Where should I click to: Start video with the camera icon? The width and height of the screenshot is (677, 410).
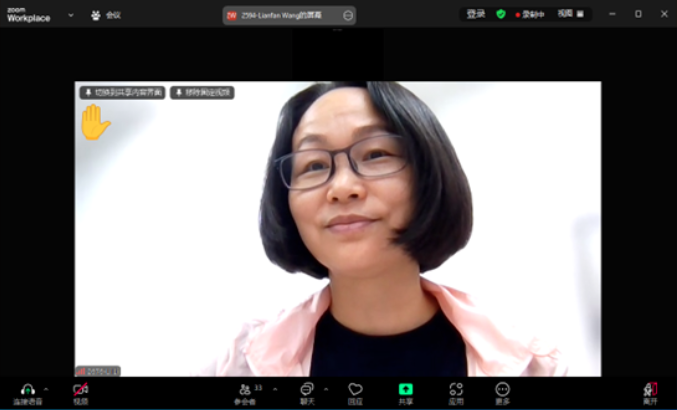80,389
